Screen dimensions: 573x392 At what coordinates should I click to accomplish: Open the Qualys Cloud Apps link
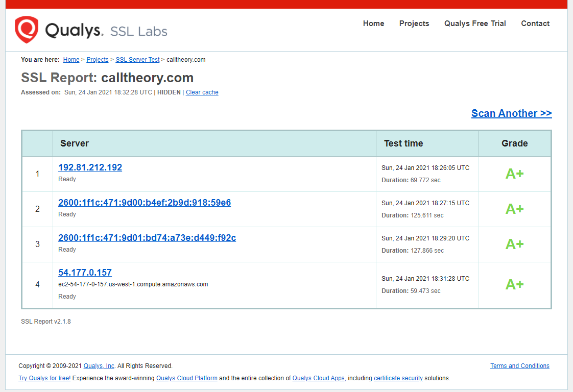318,378
